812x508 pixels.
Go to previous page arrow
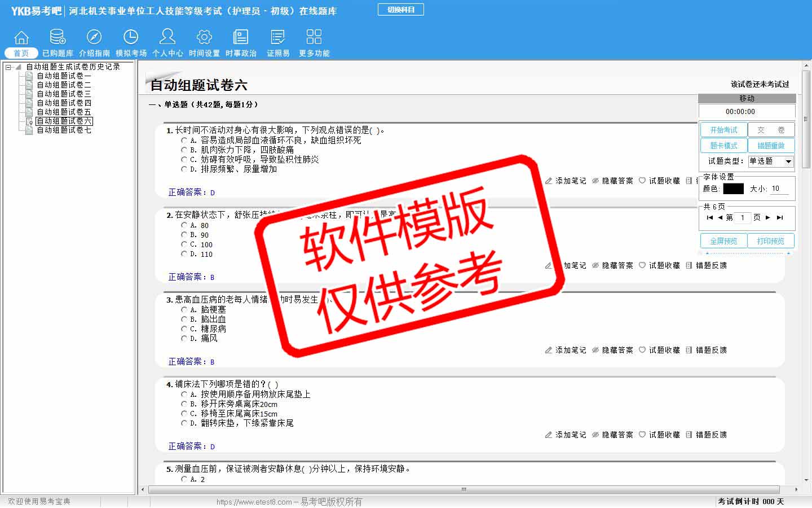720,217
